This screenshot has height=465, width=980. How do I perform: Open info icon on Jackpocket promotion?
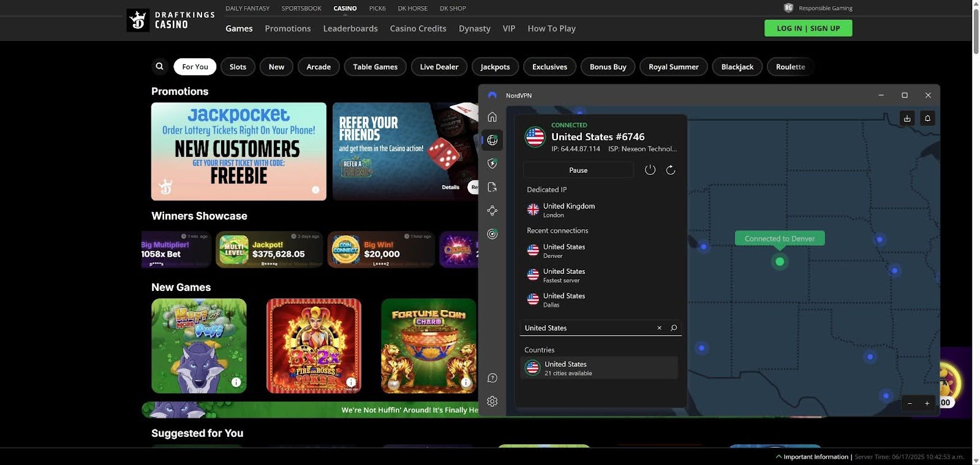click(x=315, y=190)
